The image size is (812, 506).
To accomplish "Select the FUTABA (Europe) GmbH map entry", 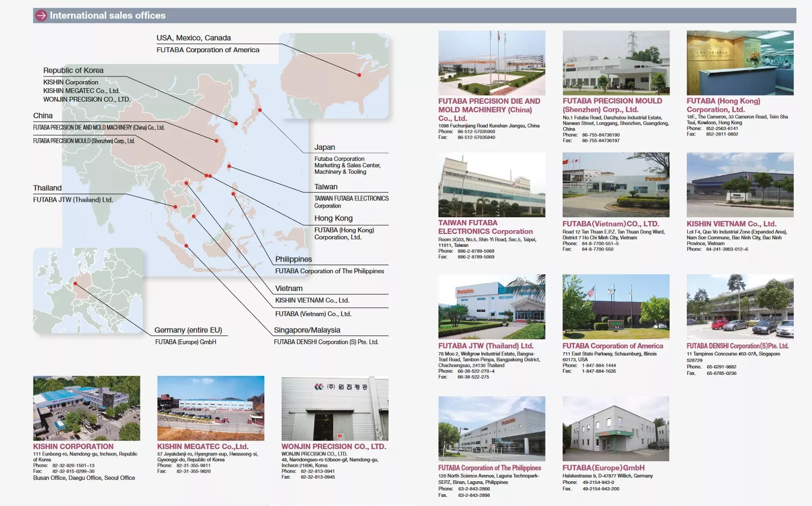I will pyautogui.click(x=185, y=342).
